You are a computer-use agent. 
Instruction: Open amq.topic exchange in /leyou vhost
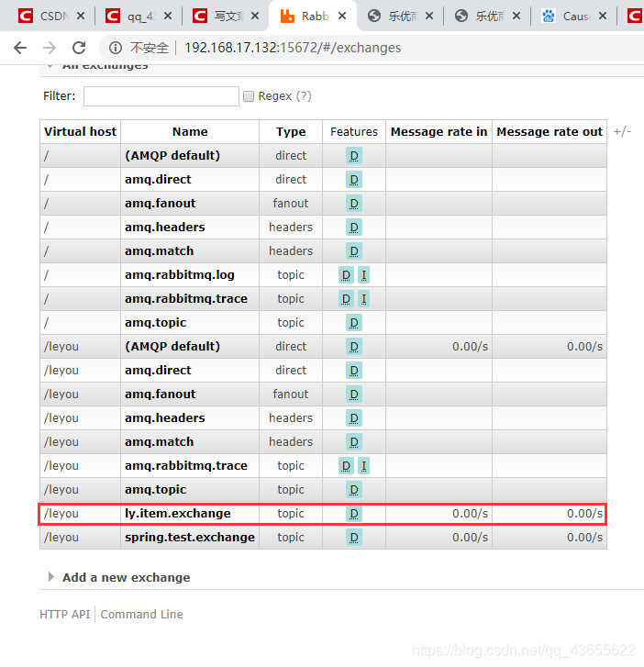click(155, 490)
